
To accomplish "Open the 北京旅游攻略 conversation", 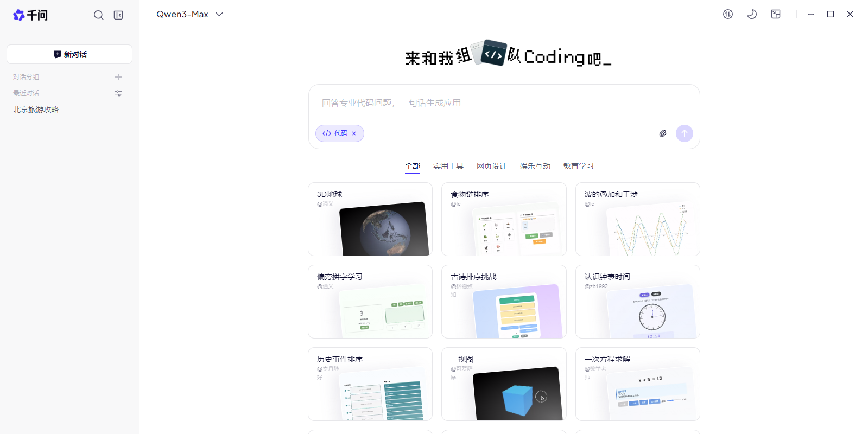I will [36, 110].
